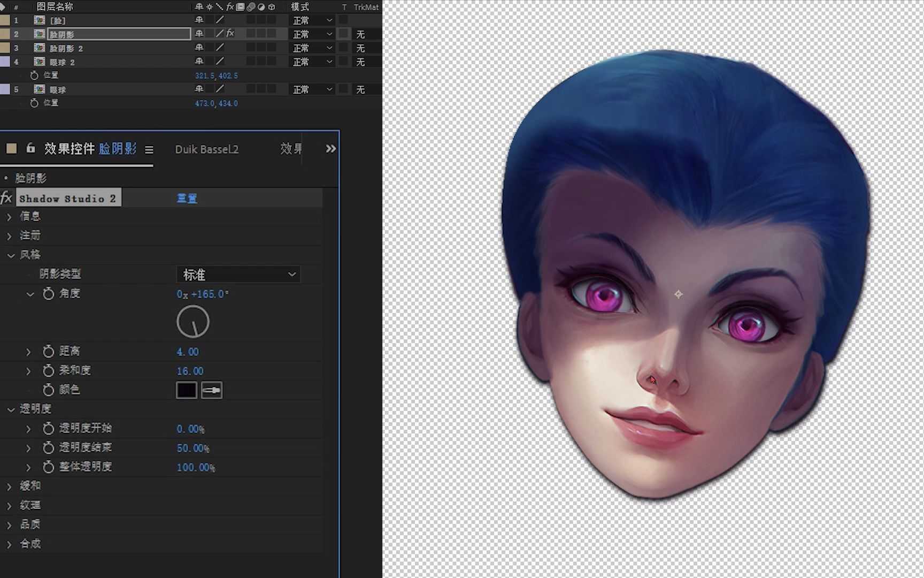Click the 柔和度 value 16.00
This screenshot has width=924, height=578.
(190, 371)
